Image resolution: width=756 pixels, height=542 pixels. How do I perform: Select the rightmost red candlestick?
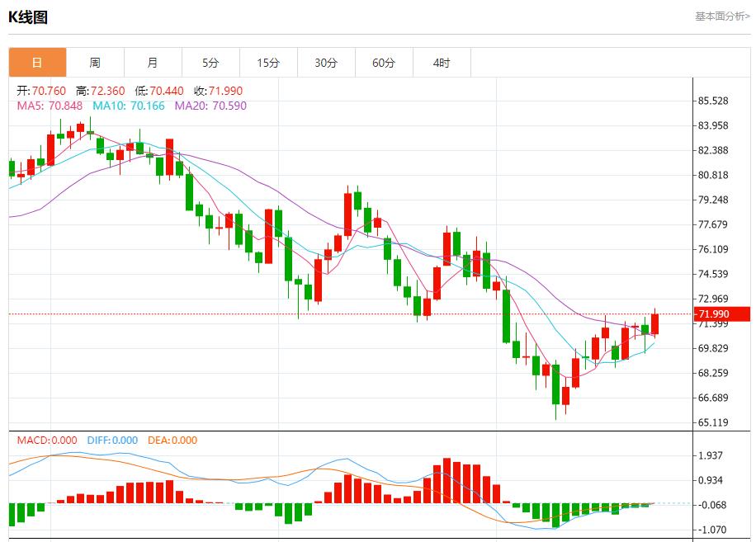654,323
